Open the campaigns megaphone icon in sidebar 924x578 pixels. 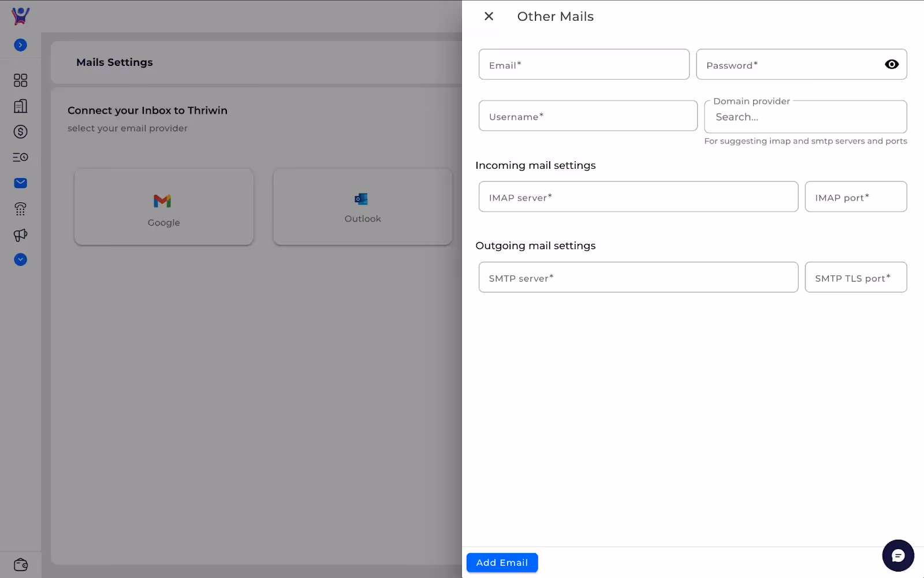[20, 235]
